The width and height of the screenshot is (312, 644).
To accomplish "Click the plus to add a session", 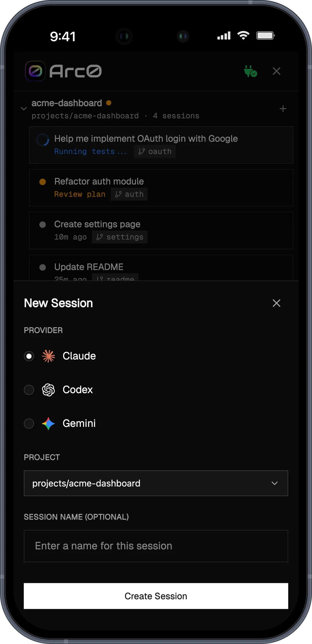I will pos(283,109).
